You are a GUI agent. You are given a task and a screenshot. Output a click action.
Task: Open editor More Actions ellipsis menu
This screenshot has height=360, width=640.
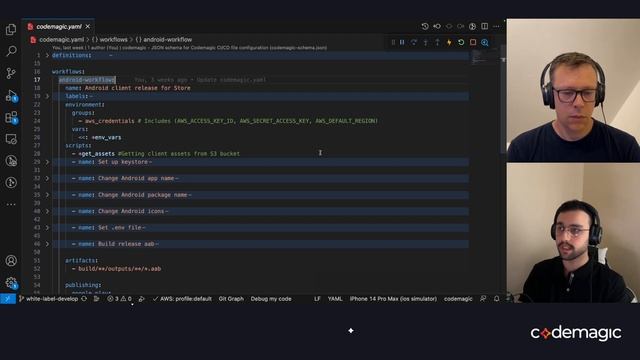point(496,26)
